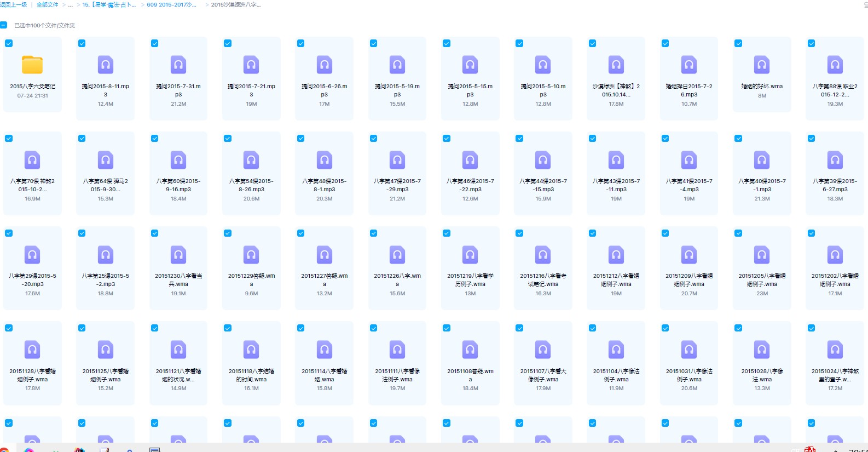Viewport: 868px width, 452px height.
Task: Open audio icon of 八字第60课2015-9-16.mp3
Action: coord(178,160)
